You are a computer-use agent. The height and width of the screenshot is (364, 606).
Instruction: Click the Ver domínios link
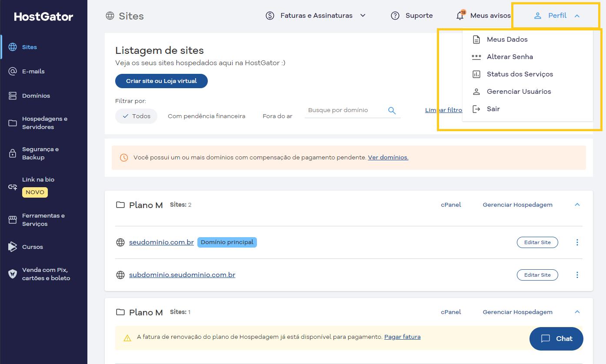pyautogui.click(x=388, y=157)
